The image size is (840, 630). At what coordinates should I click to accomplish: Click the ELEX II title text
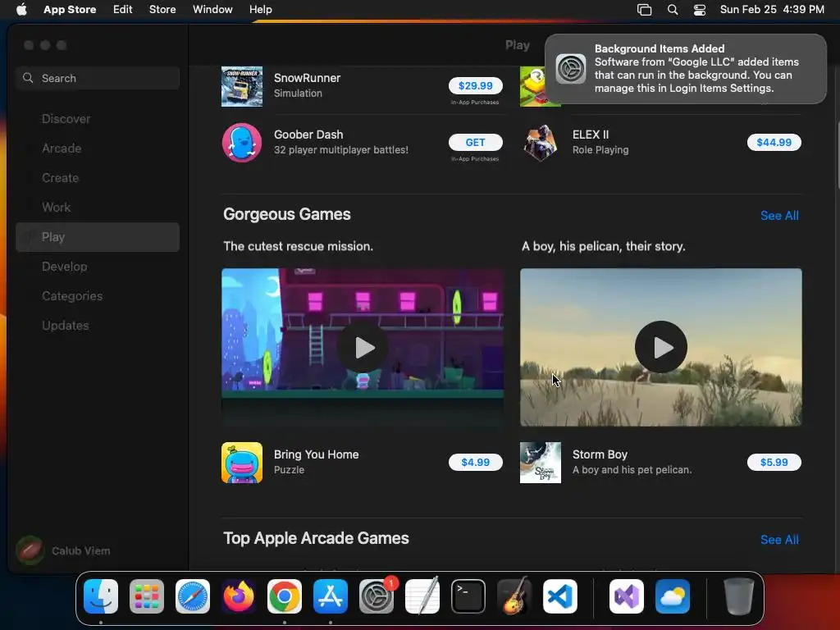tap(591, 135)
